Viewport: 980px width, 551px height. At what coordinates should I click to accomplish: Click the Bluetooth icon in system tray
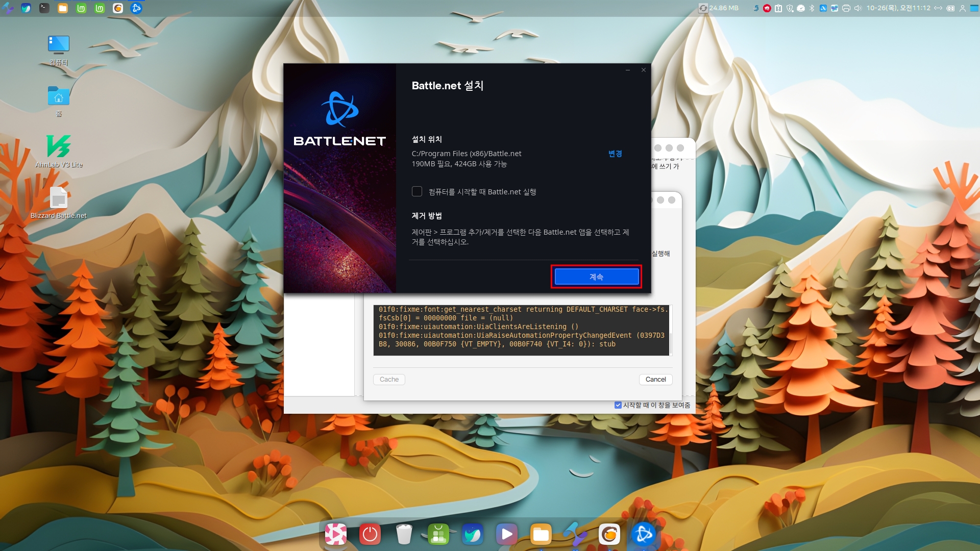[812, 8]
